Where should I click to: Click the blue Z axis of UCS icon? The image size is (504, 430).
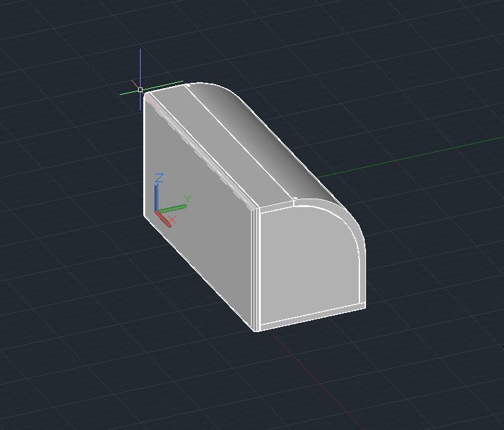(156, 197)
